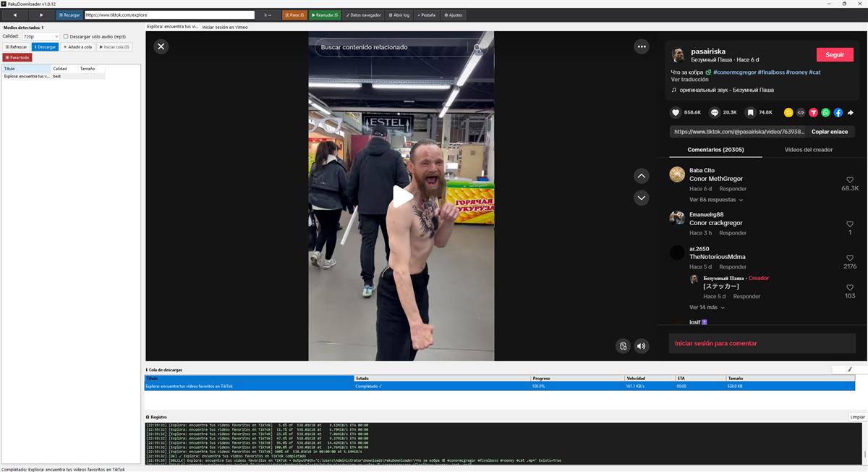The image size is (868, 472).
Task: Open Ajustes settings
Action: click(x=454, y=14)
